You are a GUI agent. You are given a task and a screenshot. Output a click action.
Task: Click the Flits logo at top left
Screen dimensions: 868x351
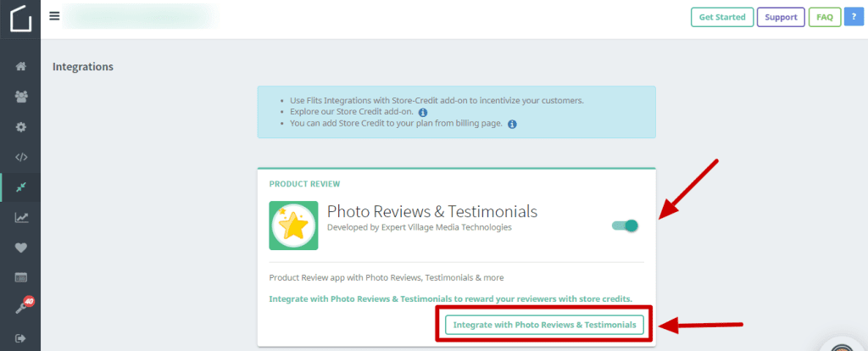(x=20, y=18)
